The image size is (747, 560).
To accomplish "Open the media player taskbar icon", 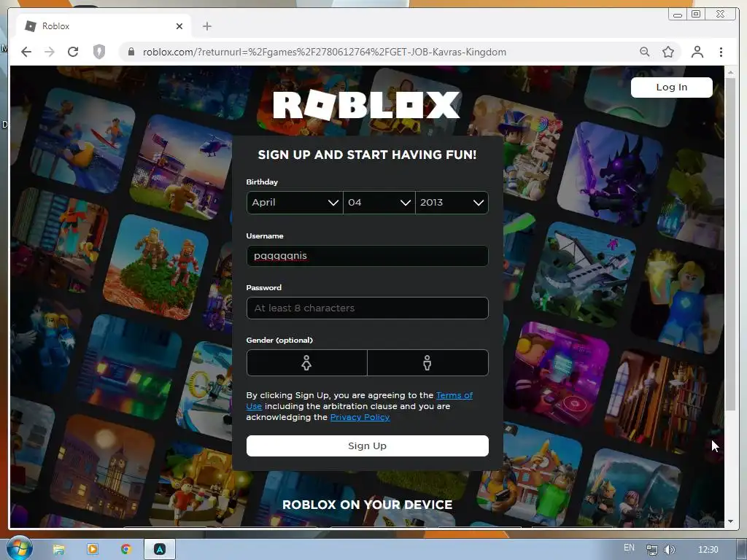I will pos(93,549).
